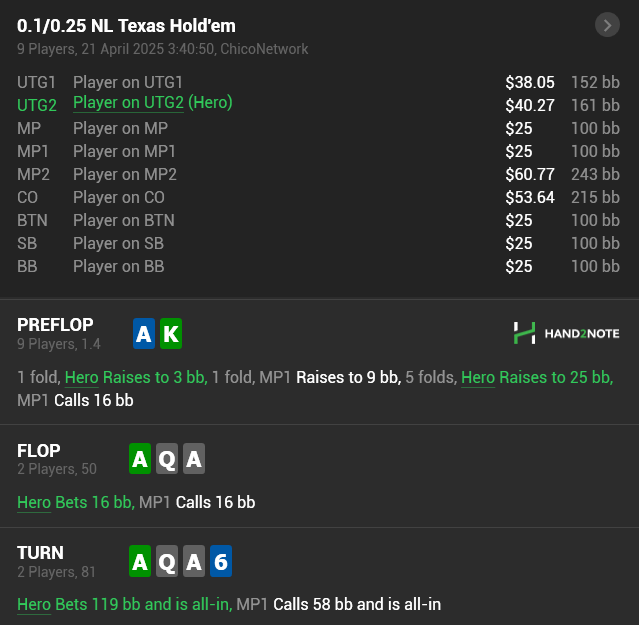Select the Player on MP1 row
639x625 pixels.
318,152
